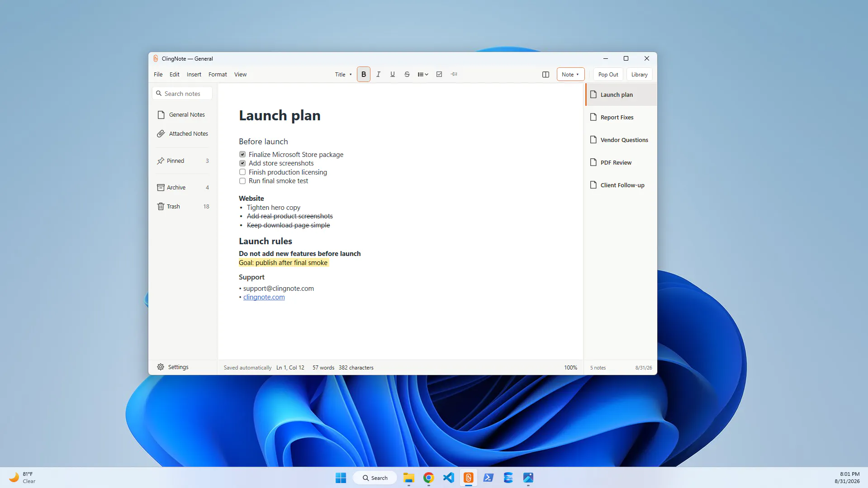Image resolution: width=868 pixels, height=488 pixels.
Task: Open General Notes in the sidebar
Action: coord(182,115)
